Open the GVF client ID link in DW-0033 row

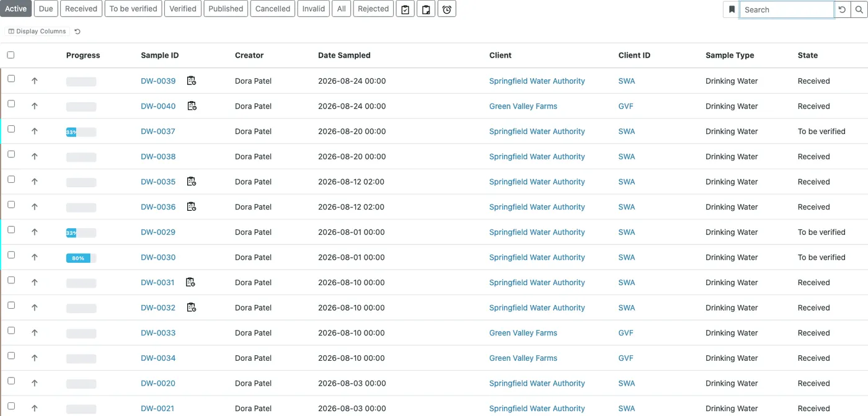point(626,333)
